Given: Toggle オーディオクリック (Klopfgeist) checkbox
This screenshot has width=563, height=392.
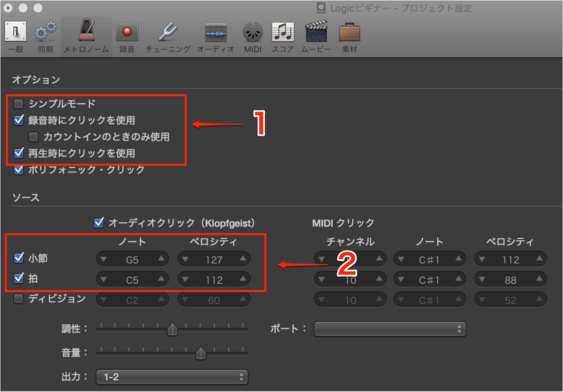Looking at the screenshot, I should coord(99,223).
